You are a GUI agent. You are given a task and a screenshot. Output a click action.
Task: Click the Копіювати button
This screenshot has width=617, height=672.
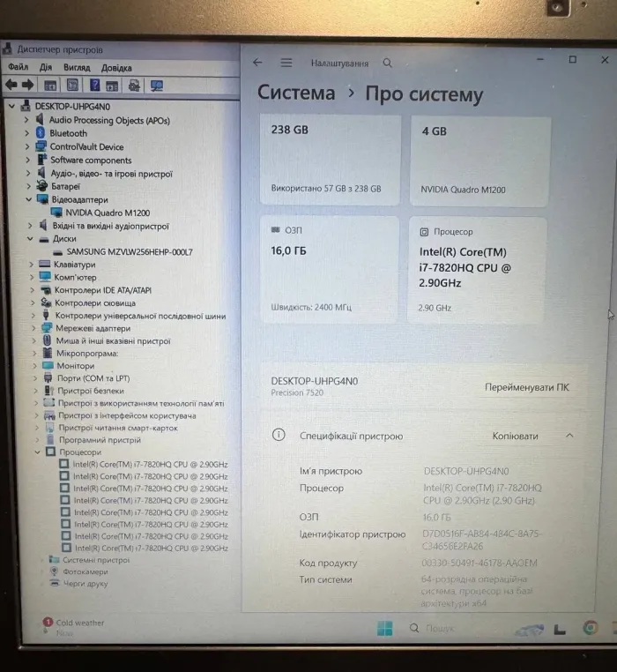click(515, 436)
